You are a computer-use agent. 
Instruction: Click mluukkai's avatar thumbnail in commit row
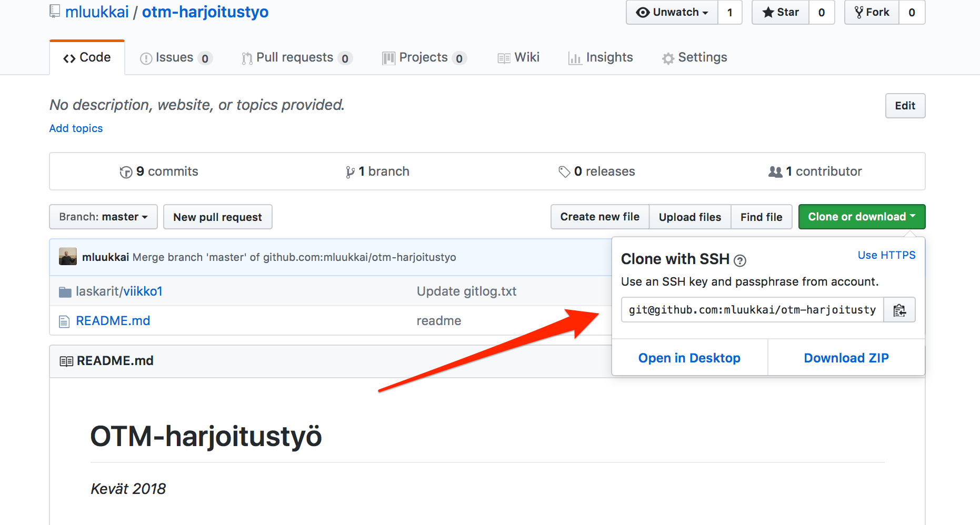tap(68, 257)
